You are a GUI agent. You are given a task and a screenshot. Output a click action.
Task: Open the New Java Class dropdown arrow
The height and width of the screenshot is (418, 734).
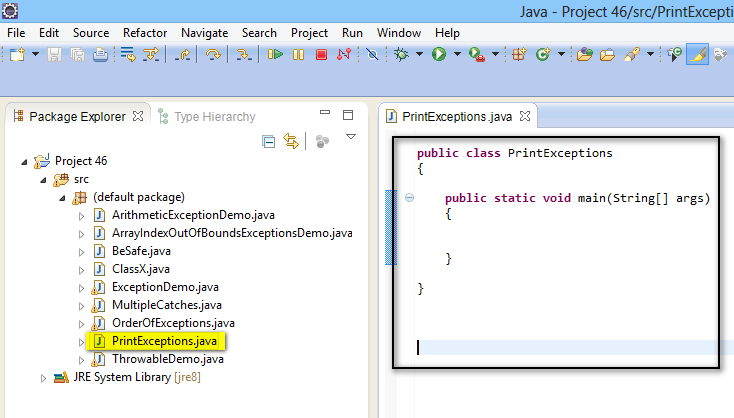561,54
